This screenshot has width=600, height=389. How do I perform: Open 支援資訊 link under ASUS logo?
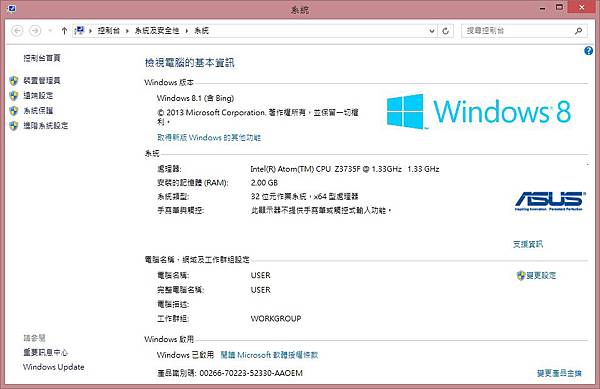[528, 244]
